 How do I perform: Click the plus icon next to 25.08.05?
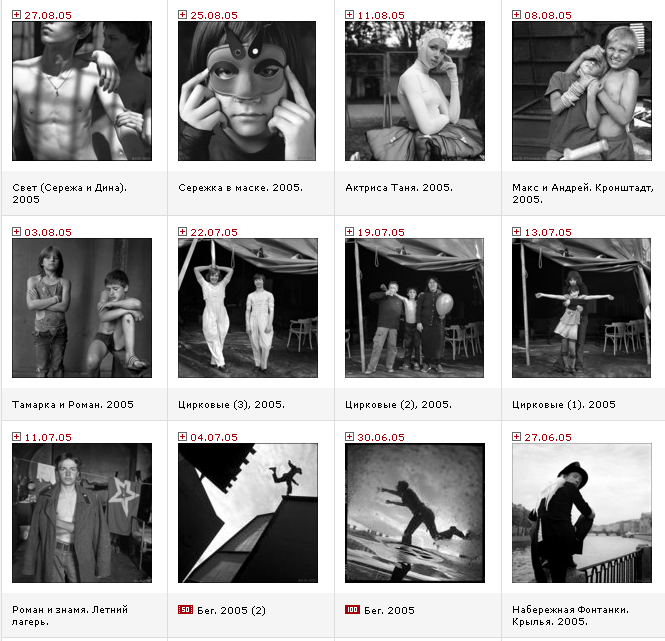click(182, 15)
